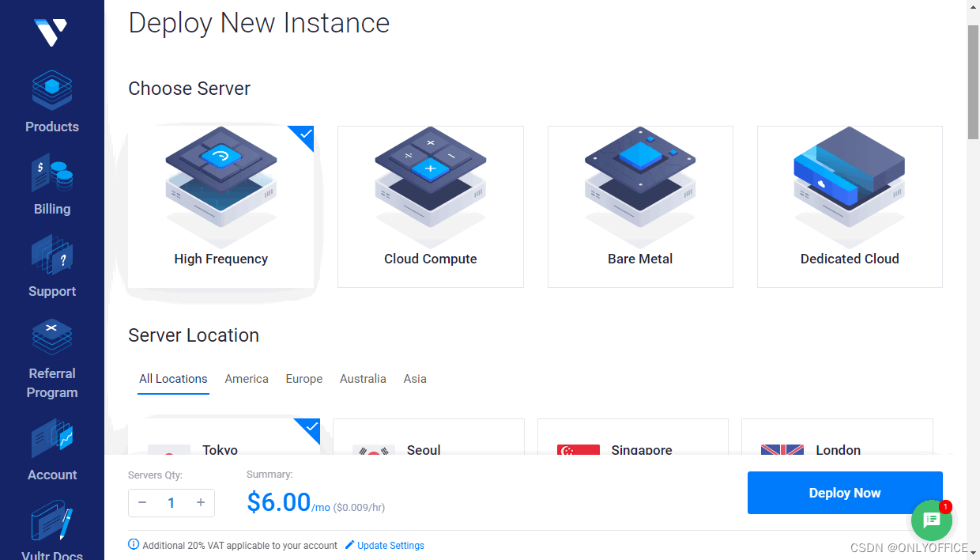
Task: Click the Referral Program sidebar label
Action: pyautogui.click(x=52, y=383)
